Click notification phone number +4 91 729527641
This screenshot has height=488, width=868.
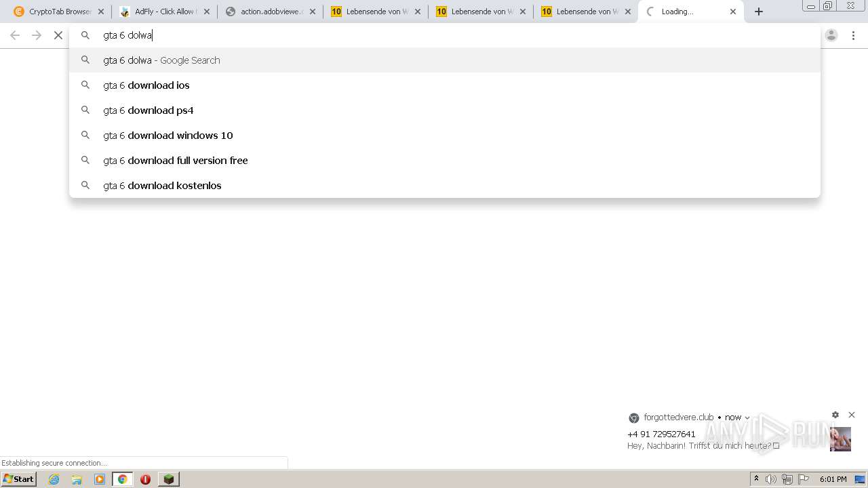(661, 434)
